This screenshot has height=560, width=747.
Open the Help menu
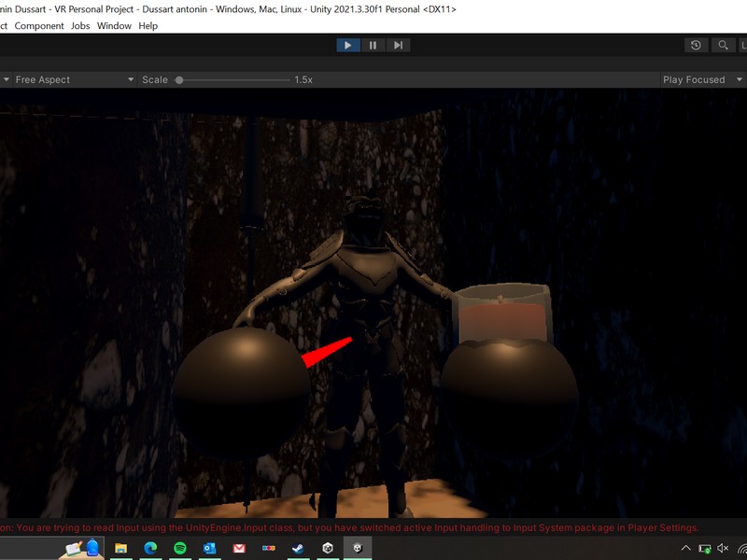(x=148, y=26)
